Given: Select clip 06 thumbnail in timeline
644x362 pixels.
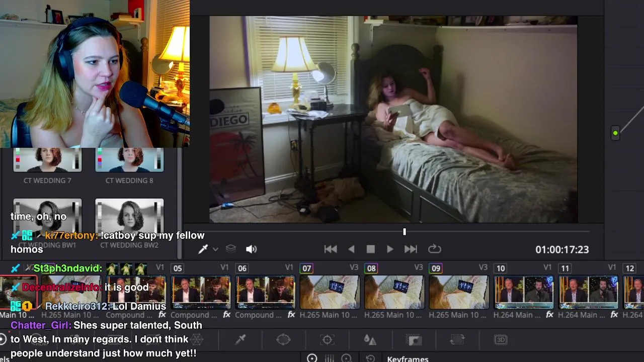Looking at the screenshot, I should 265,292.
